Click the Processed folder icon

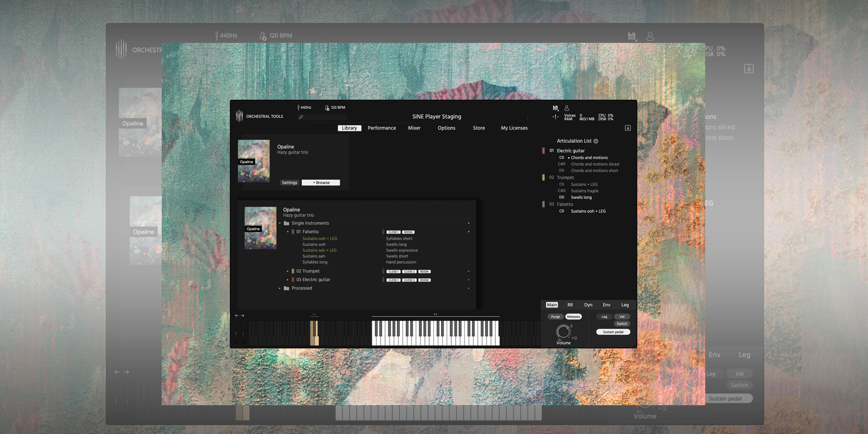[x=286, y=288]
